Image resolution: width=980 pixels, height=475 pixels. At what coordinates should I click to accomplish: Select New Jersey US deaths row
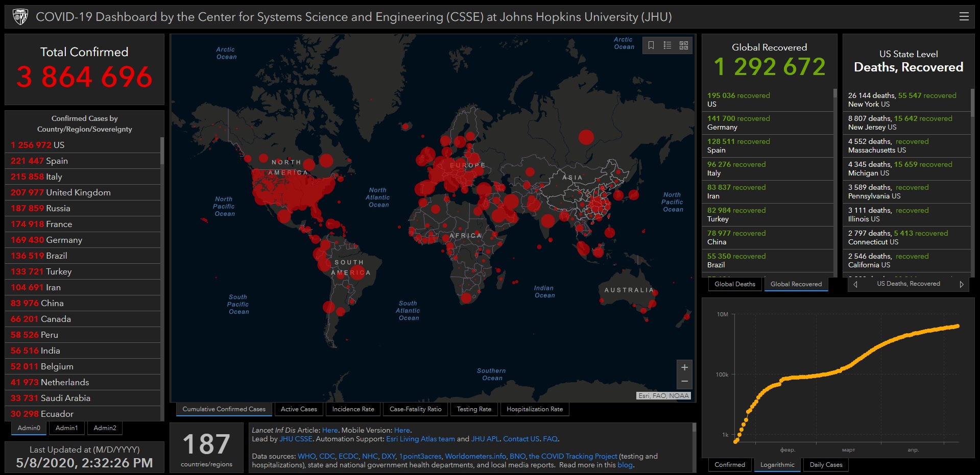[x=906, y=123]
